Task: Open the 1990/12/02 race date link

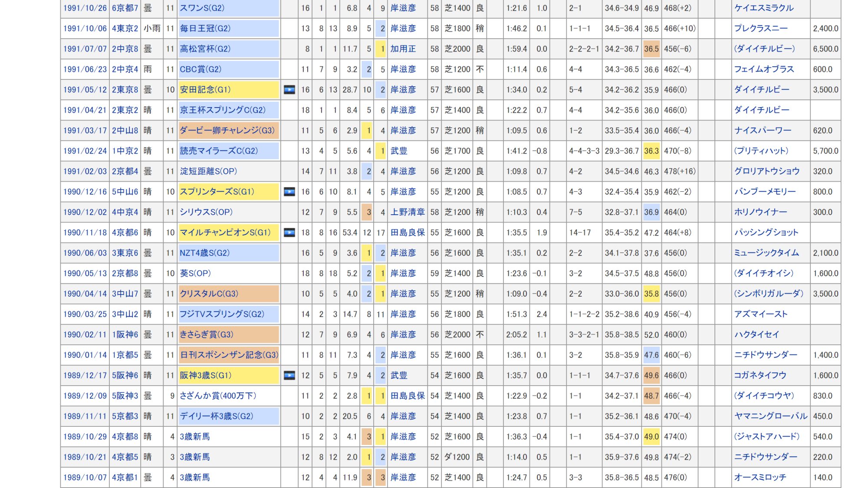Action: [x=85, y=212]
